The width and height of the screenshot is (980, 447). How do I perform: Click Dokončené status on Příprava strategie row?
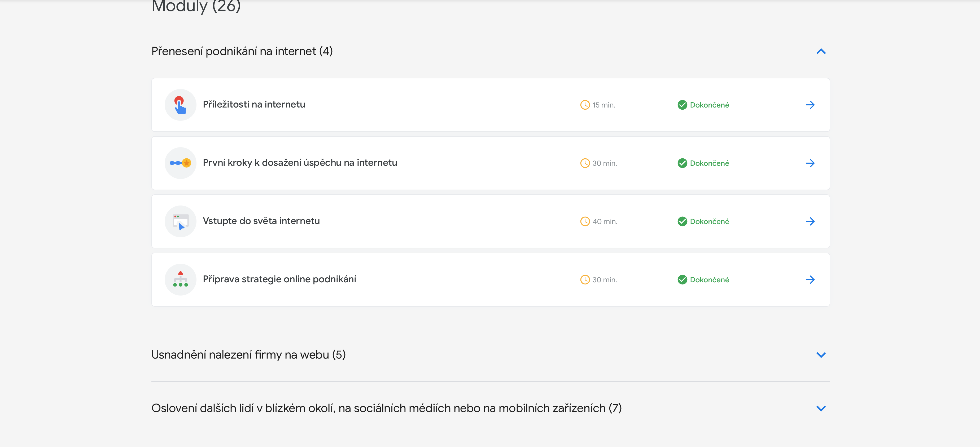(709, 280)
